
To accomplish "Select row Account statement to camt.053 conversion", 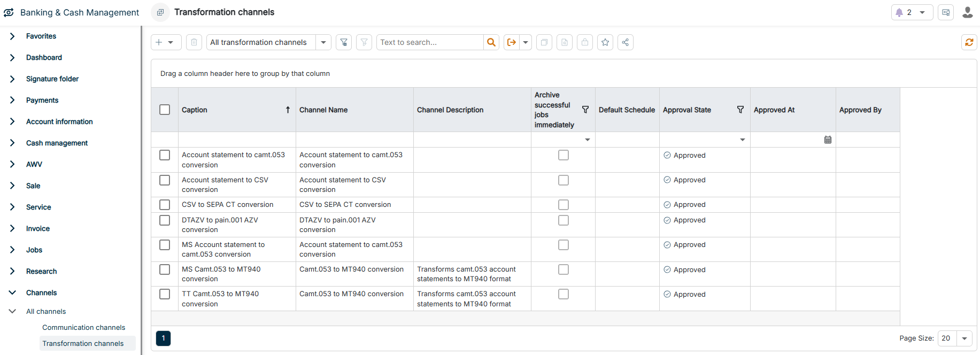I will pyautogui.click(x=165, y=155).
